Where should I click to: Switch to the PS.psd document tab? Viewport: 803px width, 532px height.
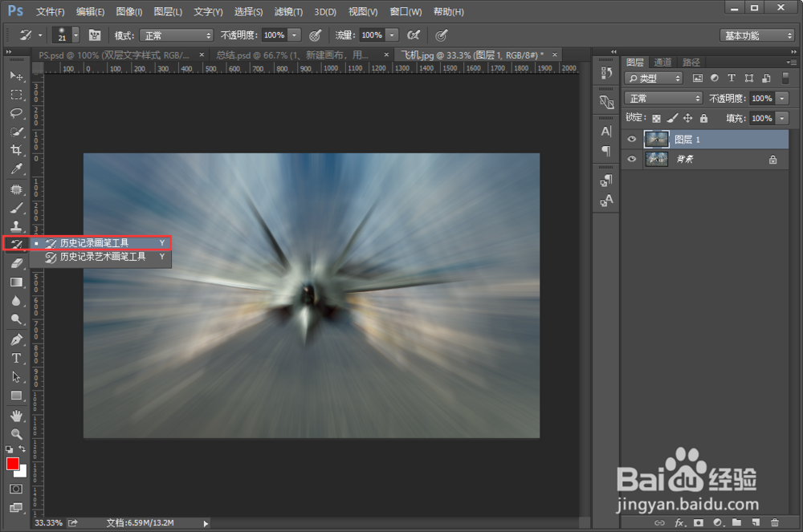114,55
